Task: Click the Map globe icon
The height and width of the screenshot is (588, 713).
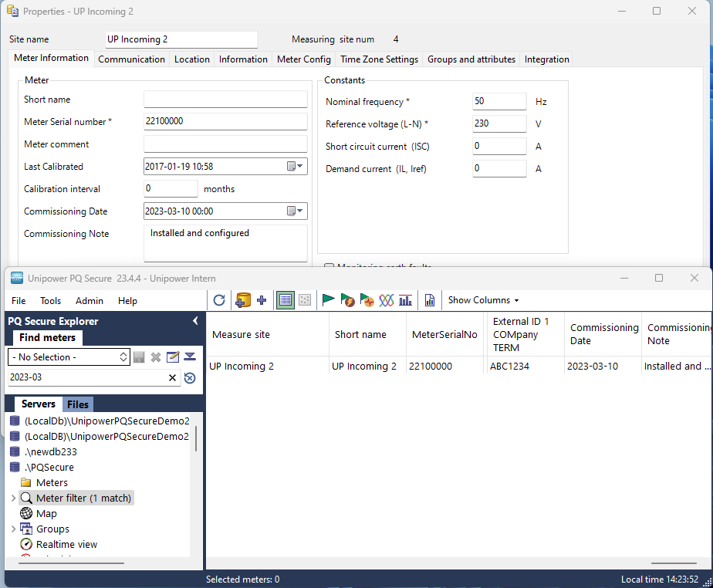Action: [26, 513]
